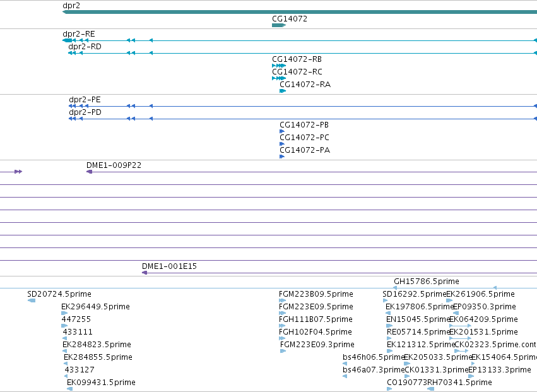Screen dimensions: 537x392
Task: Select the EK284823.5prime EST label
Action: 97,345
